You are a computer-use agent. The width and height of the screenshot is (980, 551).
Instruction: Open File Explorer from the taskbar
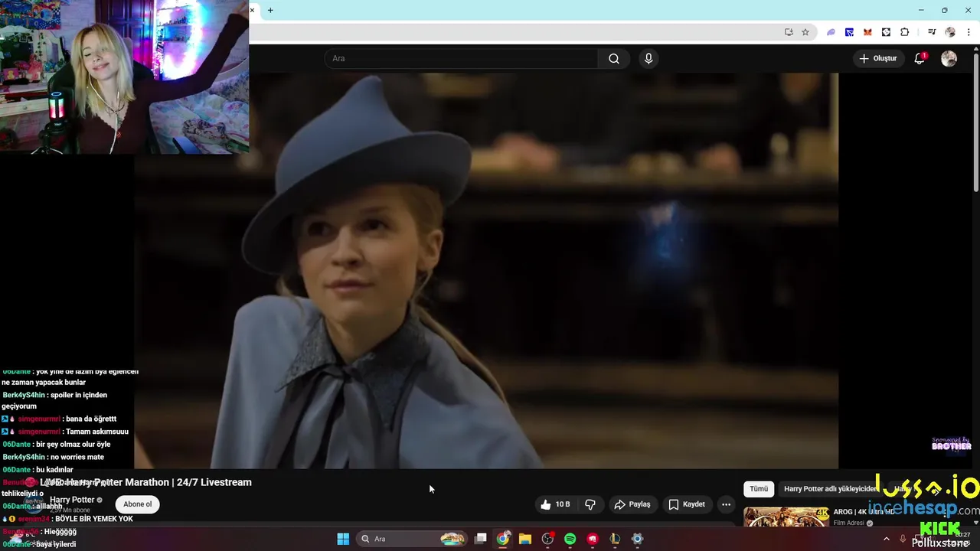[x=525, y=539]
